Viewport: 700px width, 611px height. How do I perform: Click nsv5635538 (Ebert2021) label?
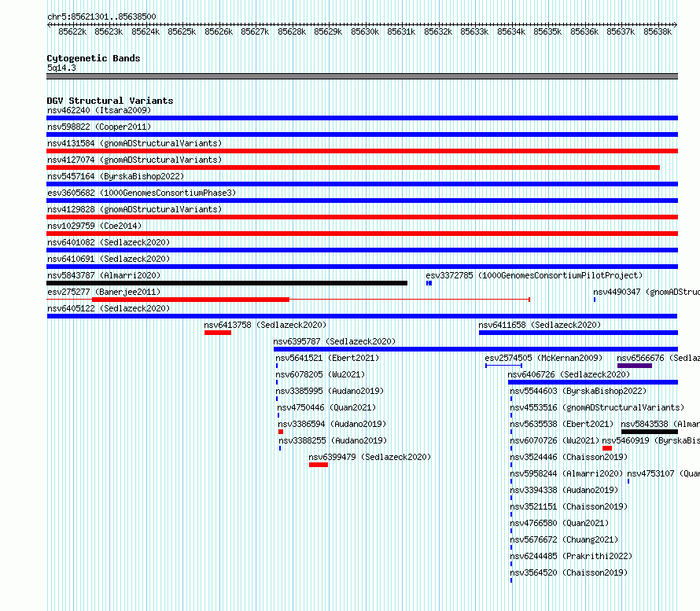point(562,424)
